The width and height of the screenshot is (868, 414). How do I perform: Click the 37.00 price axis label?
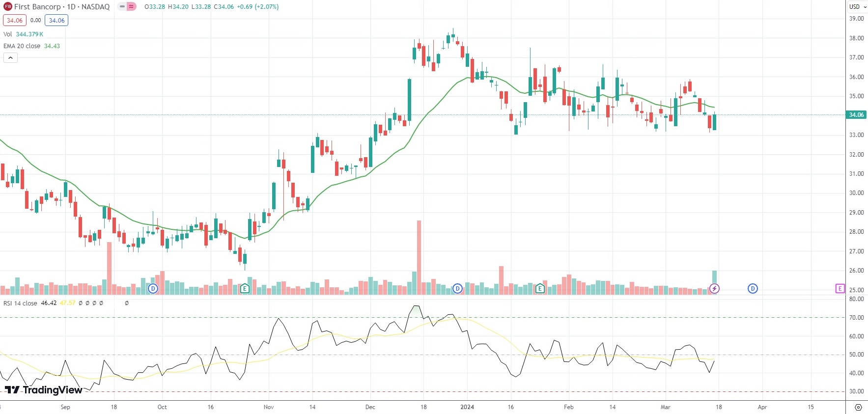click(x=856, y=57)
